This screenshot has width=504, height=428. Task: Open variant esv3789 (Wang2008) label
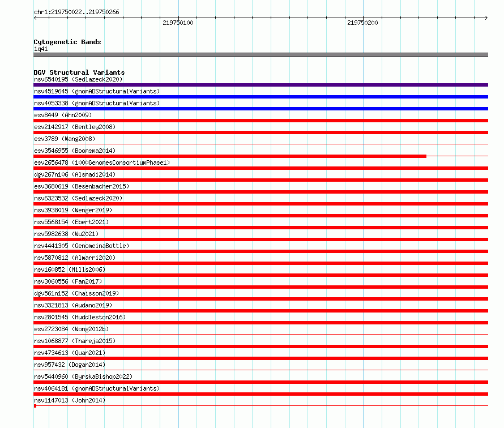coord(65,139)
